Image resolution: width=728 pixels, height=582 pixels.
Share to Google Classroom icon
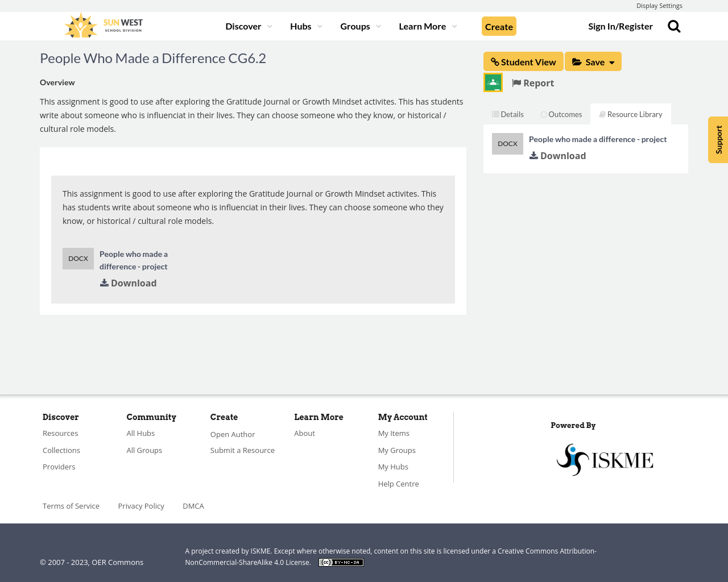[493, 82]
